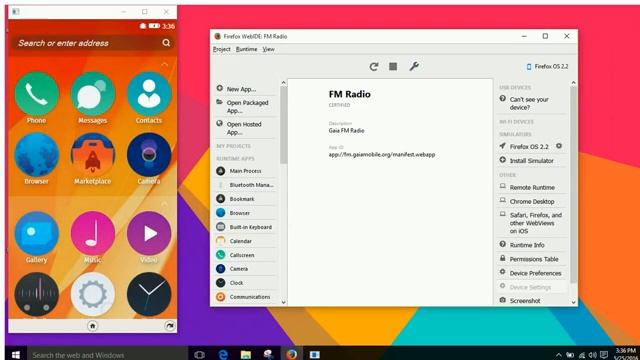Select the Communications runtime app
Viewport: 640px width, 360px height.
(x=245, y=297)
